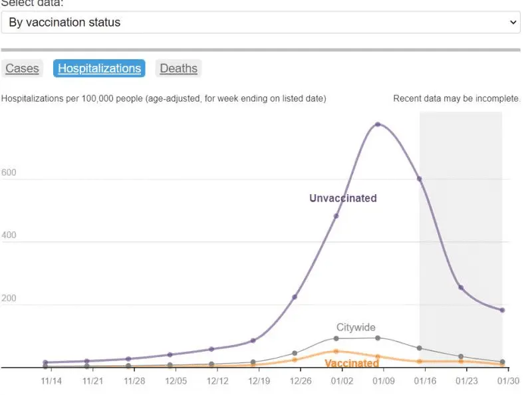
Task: Open the Deaths tab
Action: pos(178,68)
